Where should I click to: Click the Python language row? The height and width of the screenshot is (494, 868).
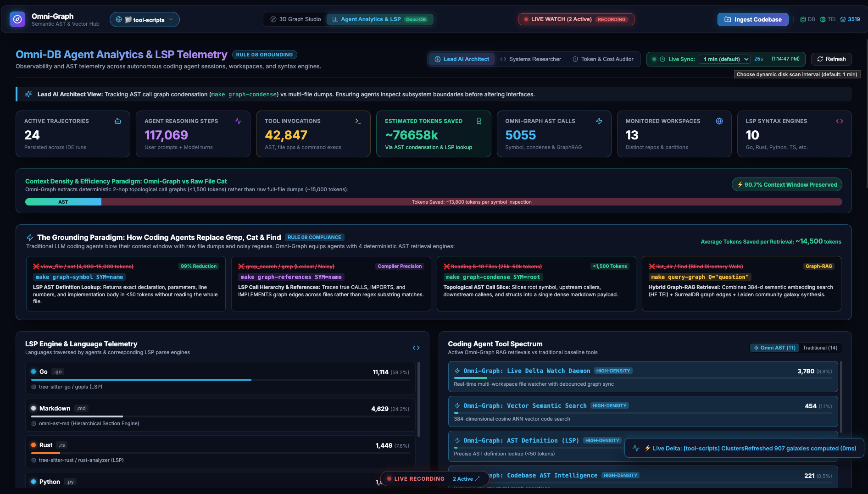click(x=220, y=481)
